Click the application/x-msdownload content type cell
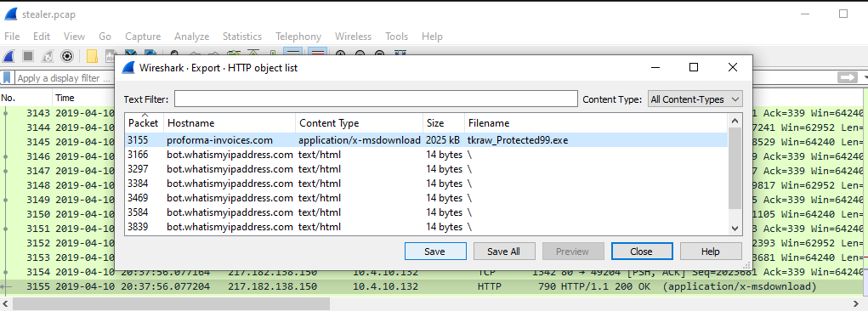The width and height of the screenshot is (868, 311). click(x=360, y=140)
